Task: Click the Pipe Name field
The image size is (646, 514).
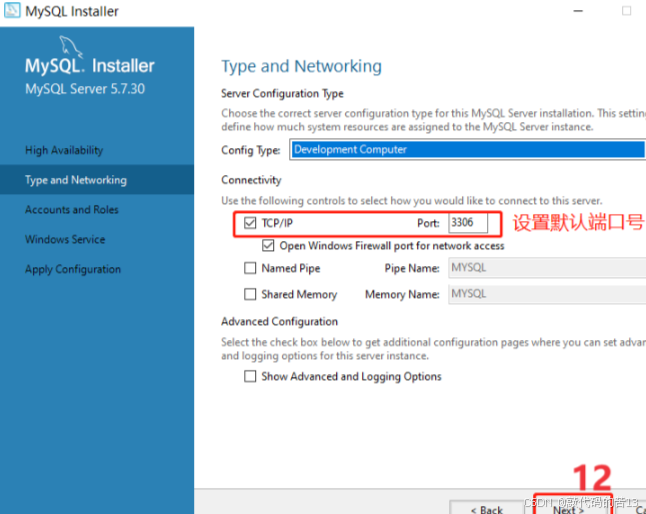Action: [x=547, y=268]
